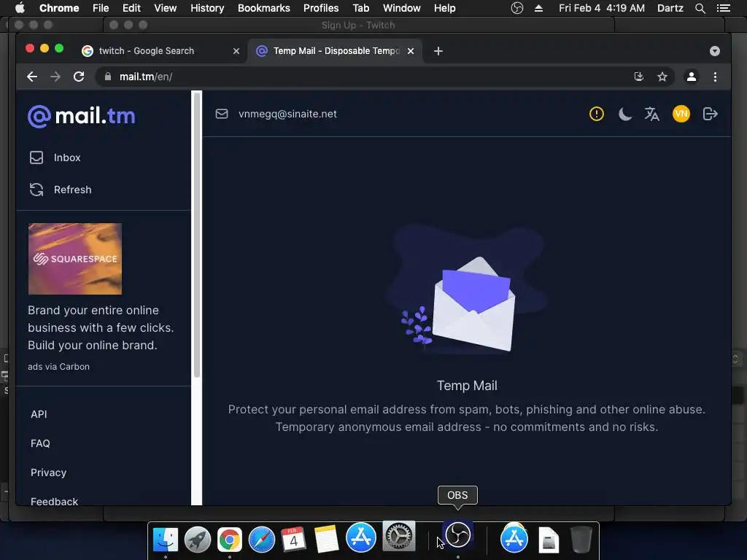Open the Tab menu
This screenshot has height=560, width=747.
coord(360,8)
